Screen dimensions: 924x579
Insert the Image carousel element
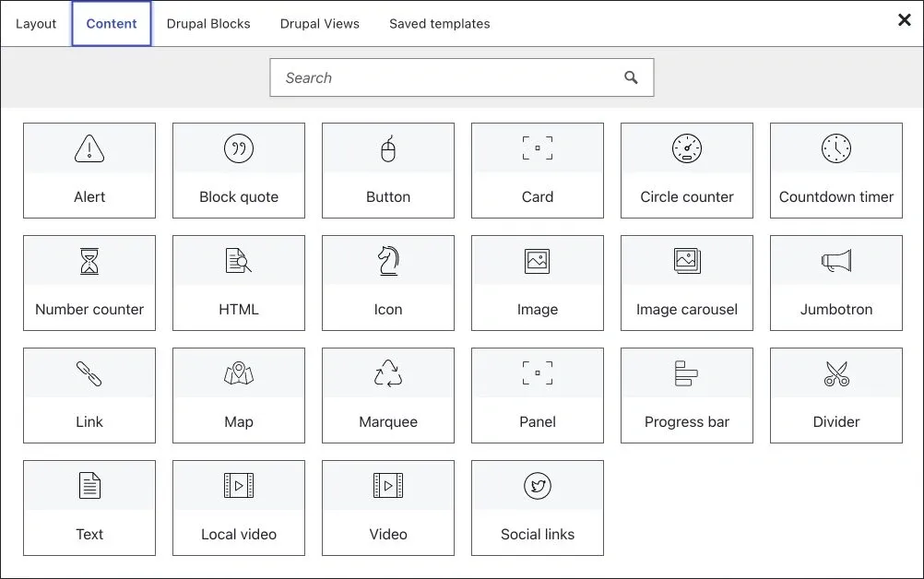(687, 283)
